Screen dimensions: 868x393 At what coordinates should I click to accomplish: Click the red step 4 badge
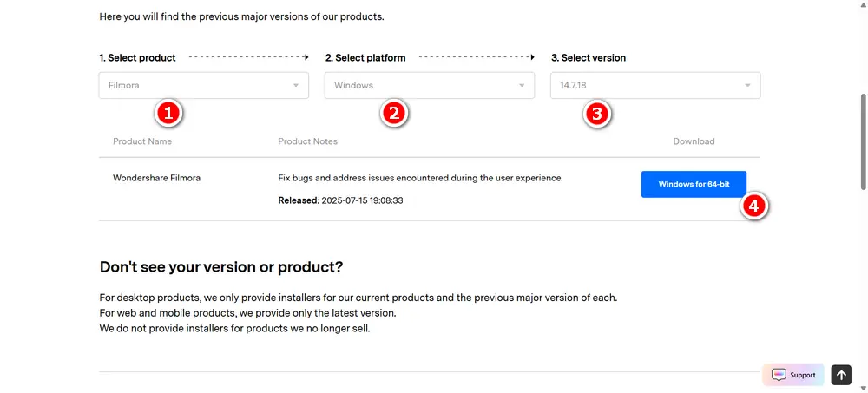click(x=753, y=206)
